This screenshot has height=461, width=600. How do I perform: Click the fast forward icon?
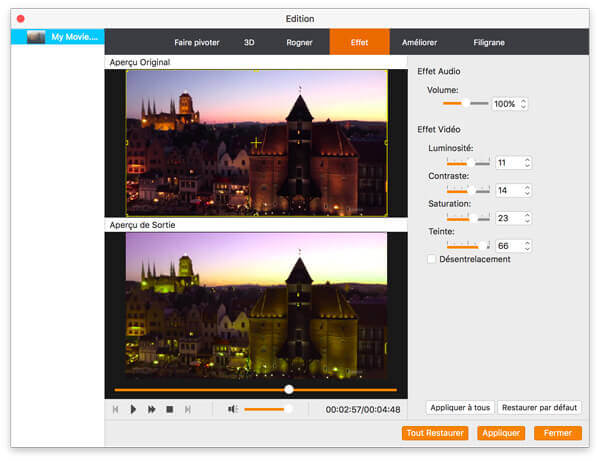pyautogui.click(x=151, y=409)
